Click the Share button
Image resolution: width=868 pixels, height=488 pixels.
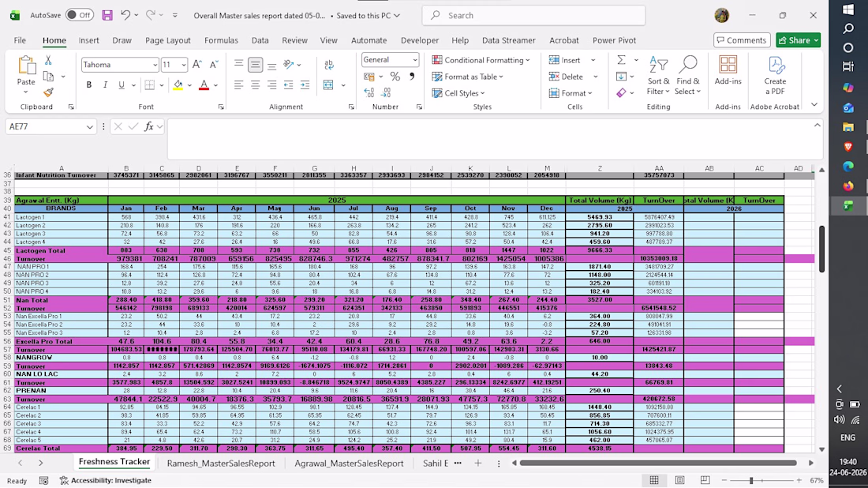798,40
